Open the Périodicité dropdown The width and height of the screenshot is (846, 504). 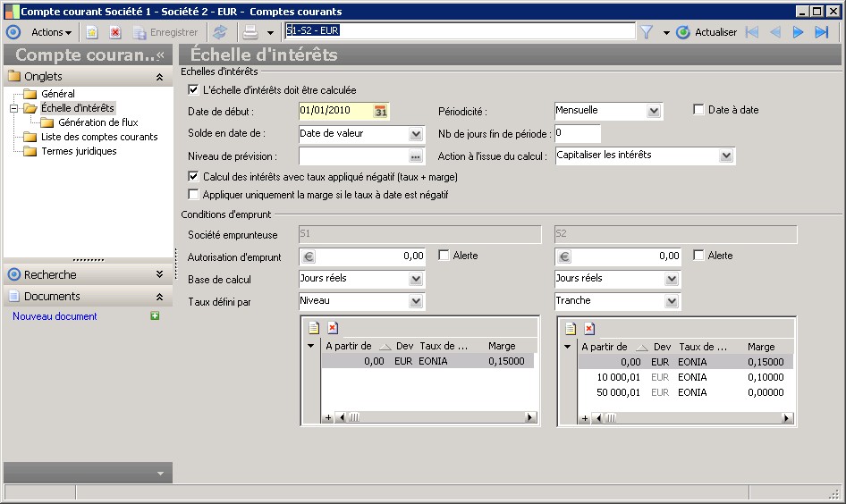(x=654, y=111)
